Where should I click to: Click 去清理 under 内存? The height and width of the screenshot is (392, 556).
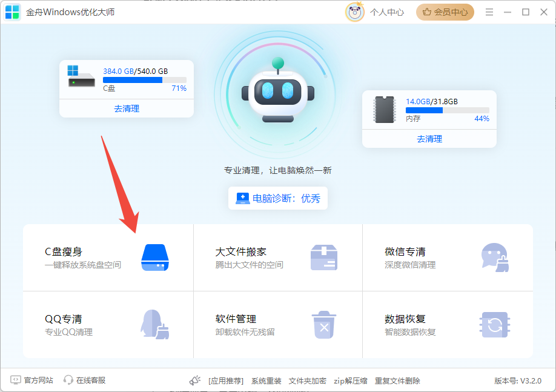point(429,139)
